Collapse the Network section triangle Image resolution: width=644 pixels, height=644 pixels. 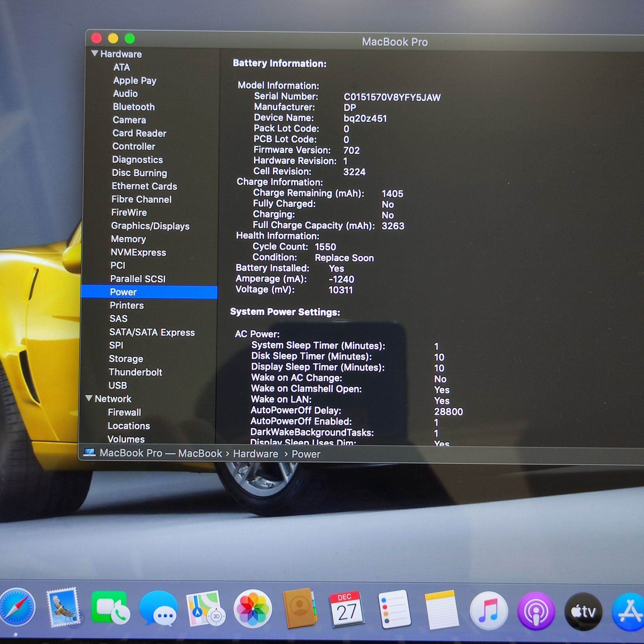coord(89,398)
